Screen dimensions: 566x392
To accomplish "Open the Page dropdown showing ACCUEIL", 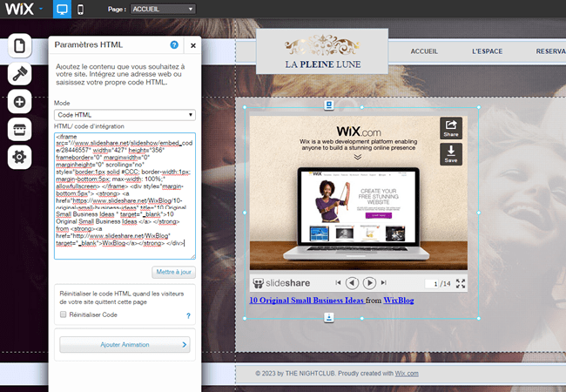I will tap(163, 9).
